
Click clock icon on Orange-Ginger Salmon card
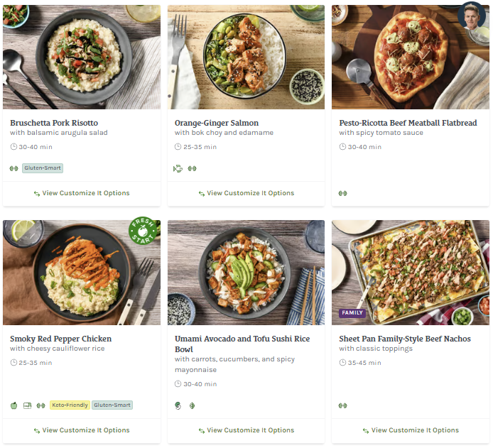pos(178,147)
